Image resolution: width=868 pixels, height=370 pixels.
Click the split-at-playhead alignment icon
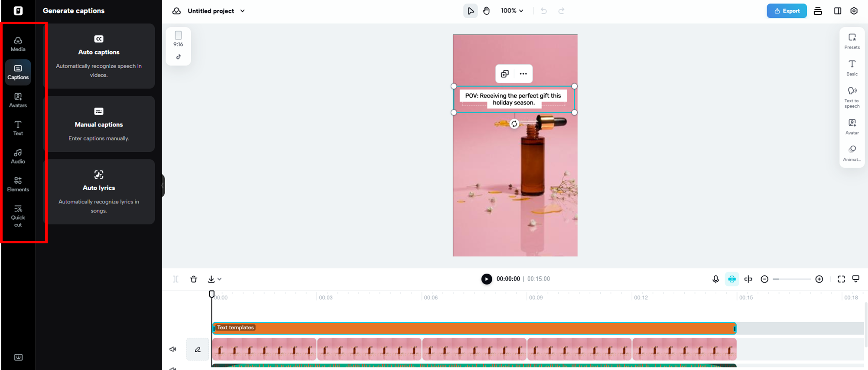(748, 279)
